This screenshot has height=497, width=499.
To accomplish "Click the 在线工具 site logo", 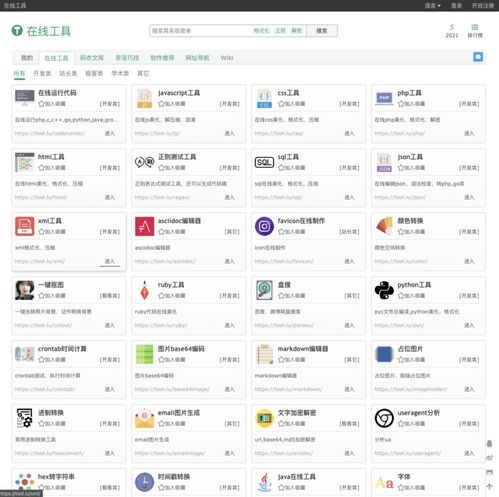I will point(41,31).
